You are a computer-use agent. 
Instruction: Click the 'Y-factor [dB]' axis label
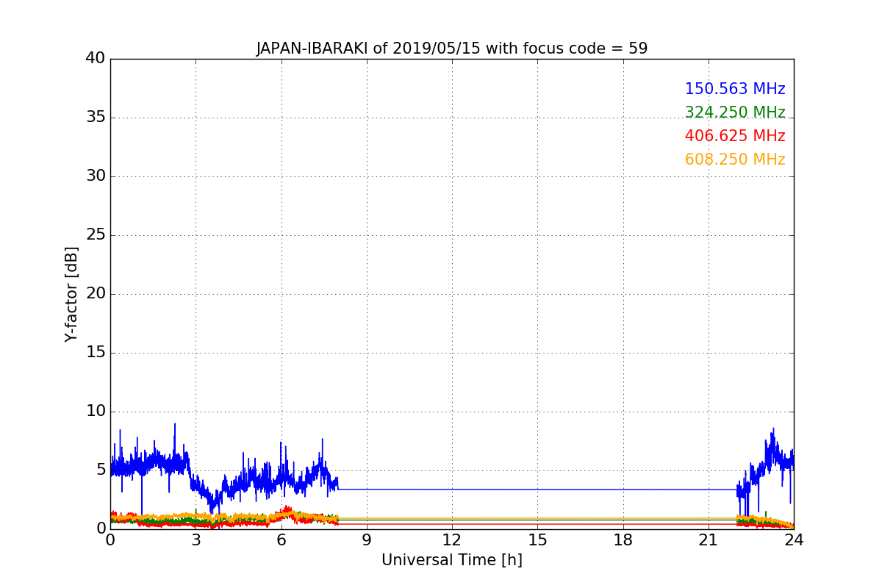[x=71, y=294]
